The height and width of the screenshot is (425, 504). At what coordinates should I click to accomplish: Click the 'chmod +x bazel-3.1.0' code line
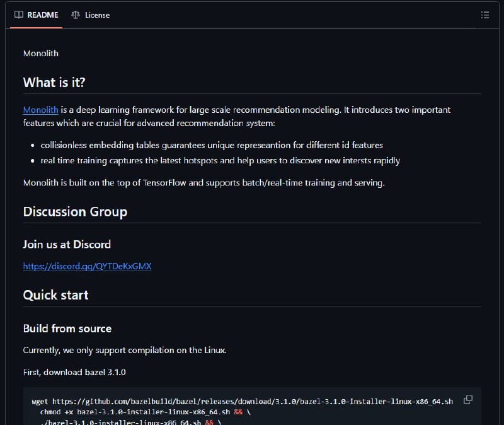(145, 412)
